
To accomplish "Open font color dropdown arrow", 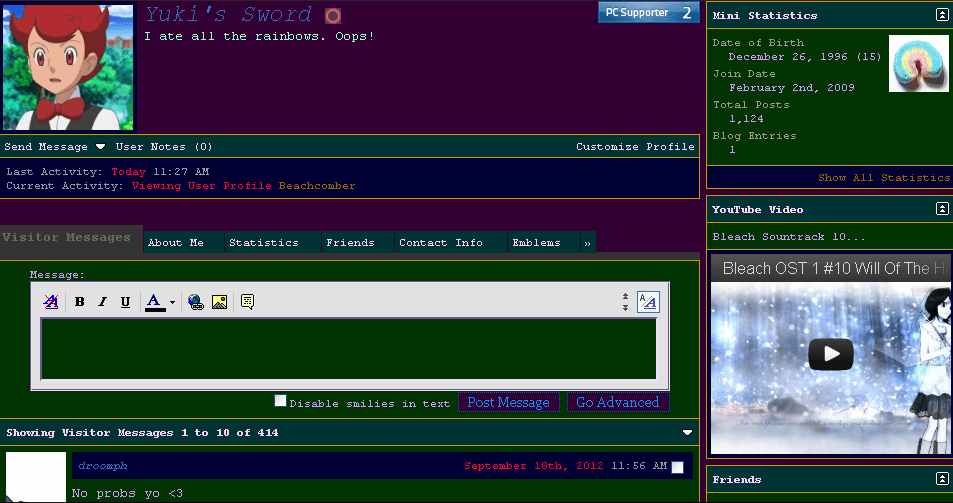I will (x=173, y=302).
